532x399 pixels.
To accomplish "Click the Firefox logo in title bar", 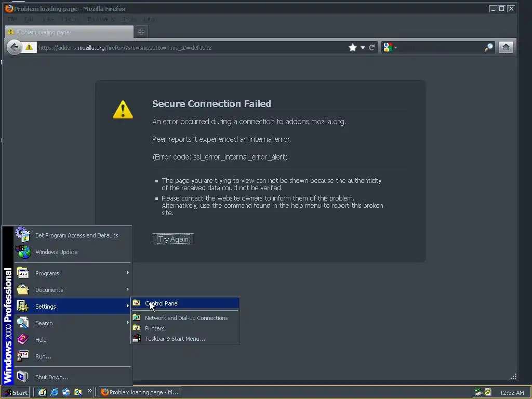I will (9, 8).
